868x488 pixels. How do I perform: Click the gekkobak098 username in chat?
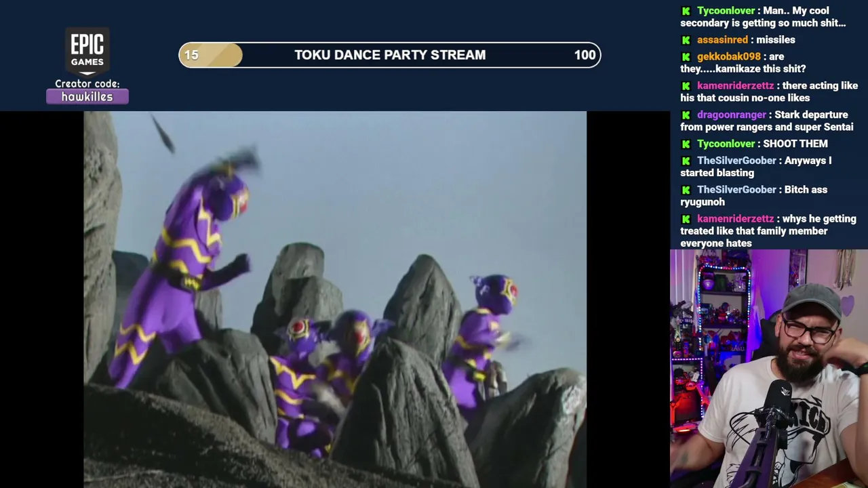(729, 57)
